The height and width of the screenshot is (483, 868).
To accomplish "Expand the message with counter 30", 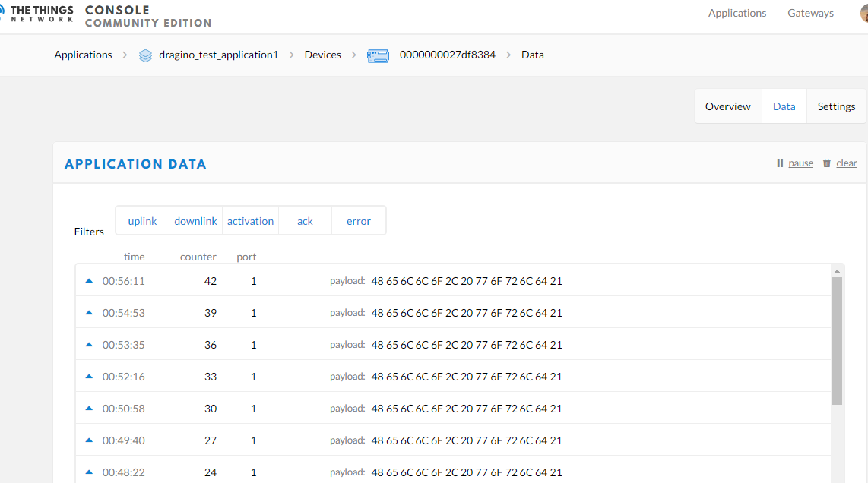I will tap(453, 409).
